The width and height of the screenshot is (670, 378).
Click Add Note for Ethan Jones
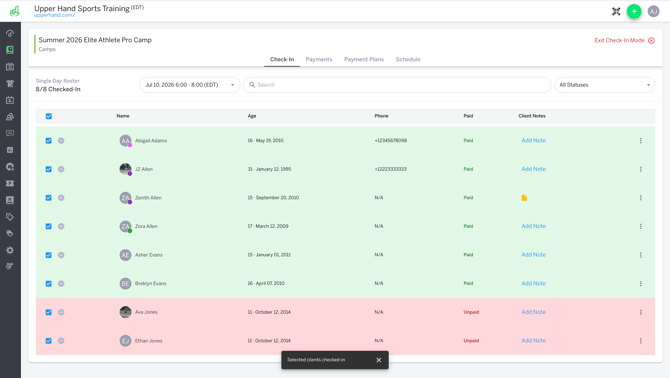click(533, 341)
